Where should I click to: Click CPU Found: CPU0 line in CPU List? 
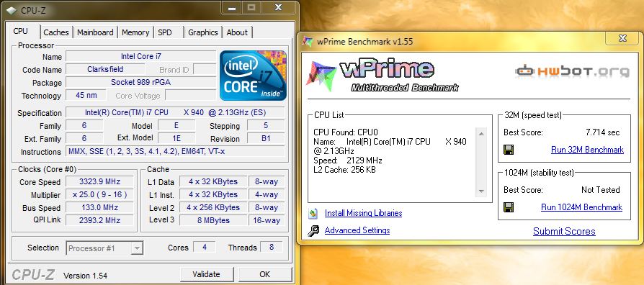click(x=345, y=132)
